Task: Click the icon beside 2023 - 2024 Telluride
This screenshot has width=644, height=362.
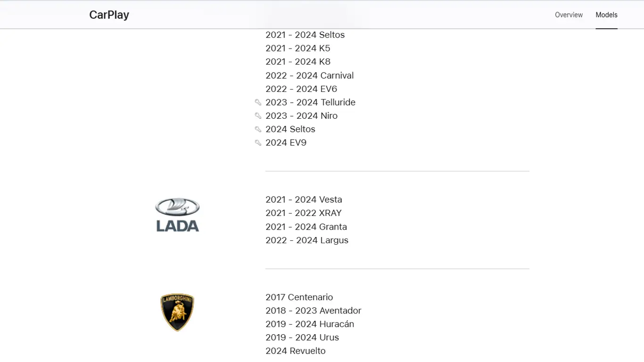Action: coord(258,102)
